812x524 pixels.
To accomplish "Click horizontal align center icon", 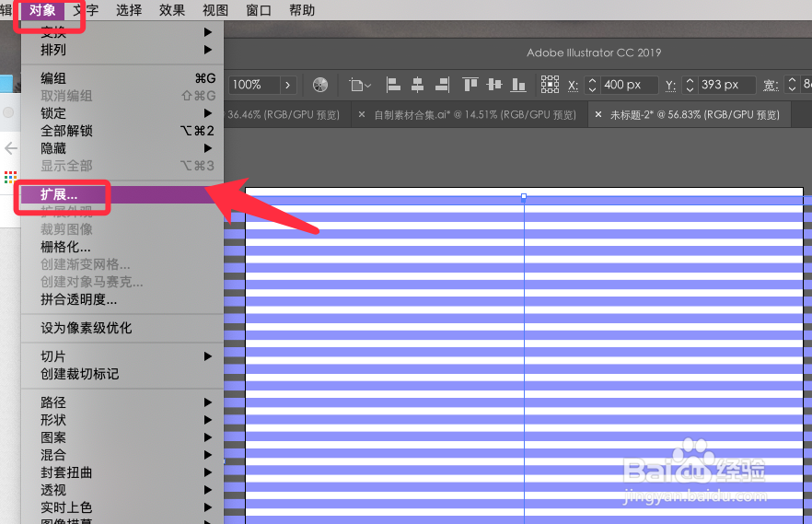I will (x=417, y=85).
